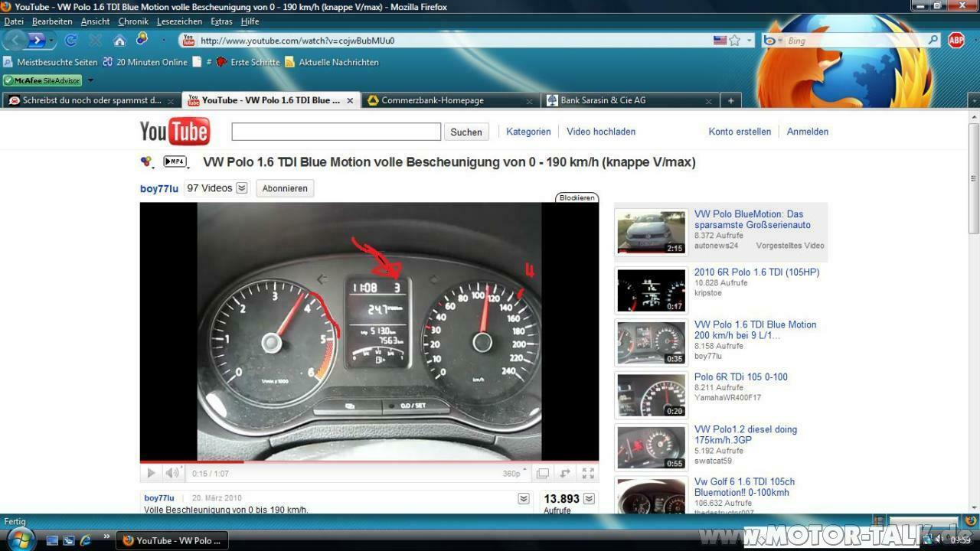Open the 360p video quality menu
Screen dimensions: 980x551
(514, 474)
